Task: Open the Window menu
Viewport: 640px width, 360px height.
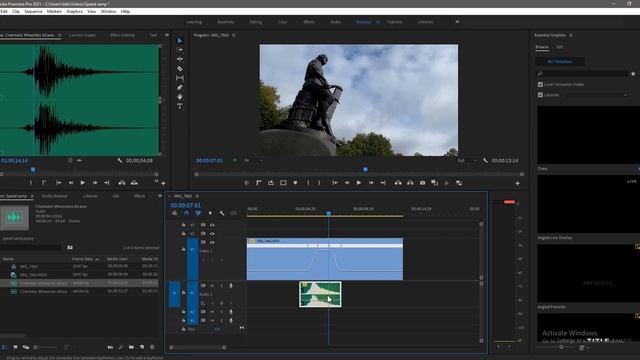Action: pyautogui.click(x=109, y=11)
